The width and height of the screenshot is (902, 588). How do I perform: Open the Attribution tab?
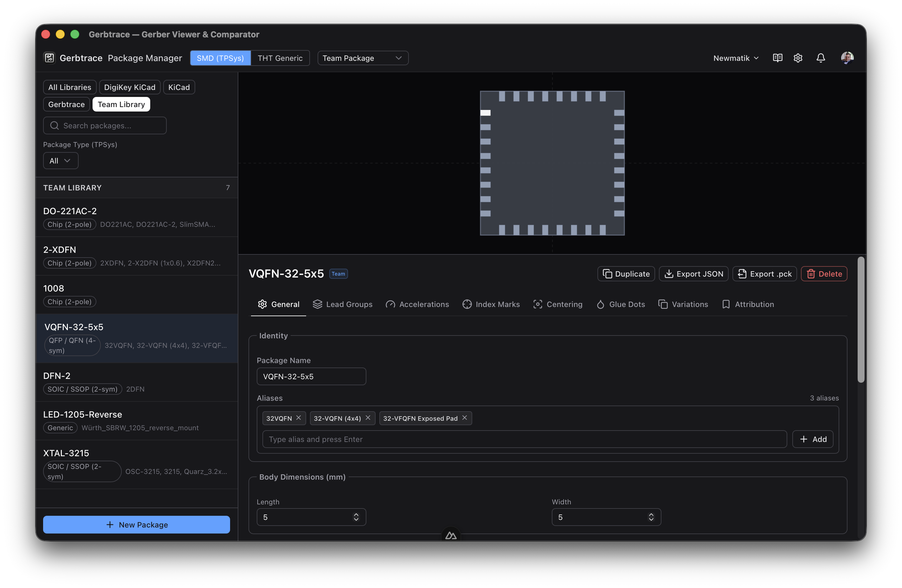pyautogui.click(x=748, y=304)
